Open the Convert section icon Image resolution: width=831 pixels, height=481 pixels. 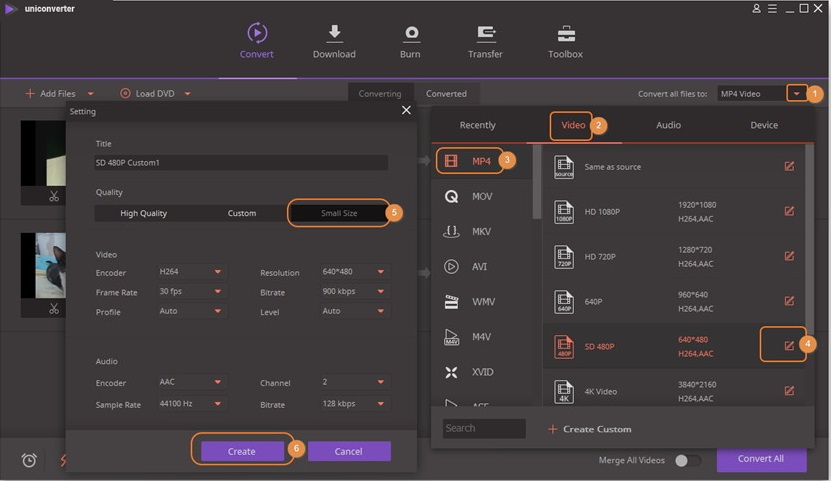(x=257, y=33)
